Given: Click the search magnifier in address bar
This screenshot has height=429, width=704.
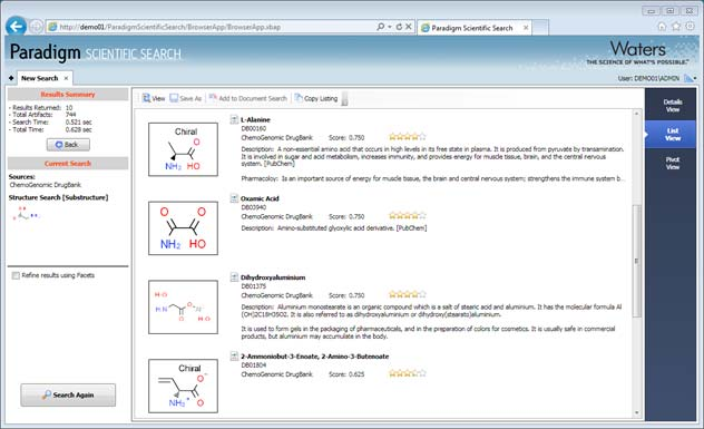Looking at the screenshot, I should point(381,27).
